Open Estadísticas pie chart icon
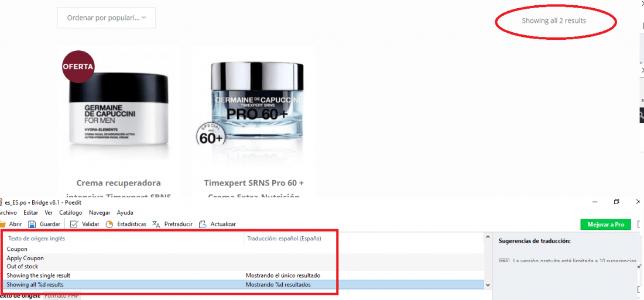The image size is (644, 300). click(109, 225)
